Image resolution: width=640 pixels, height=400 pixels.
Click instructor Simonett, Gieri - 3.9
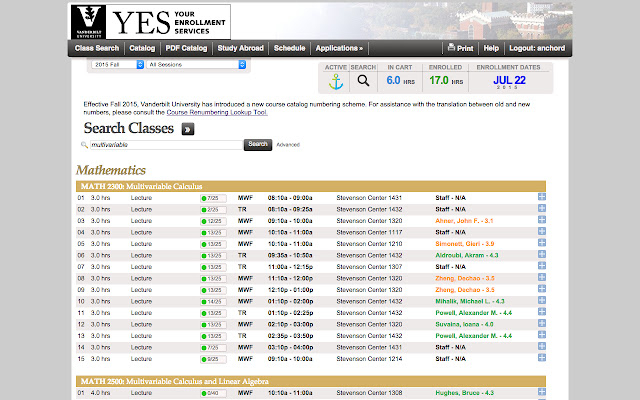tap(464, 244)
